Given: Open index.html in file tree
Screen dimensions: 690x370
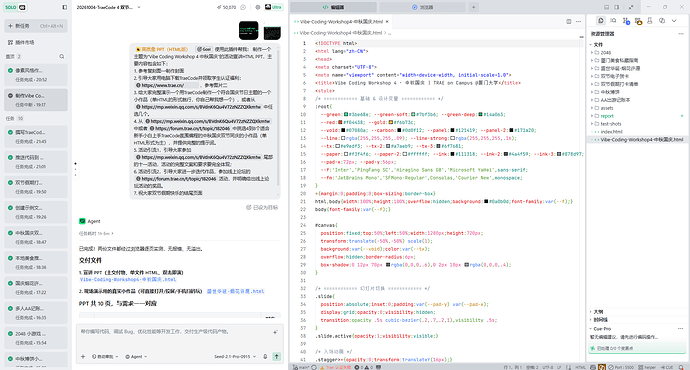Looking at the screenshot, I should [x=612, y=132].
